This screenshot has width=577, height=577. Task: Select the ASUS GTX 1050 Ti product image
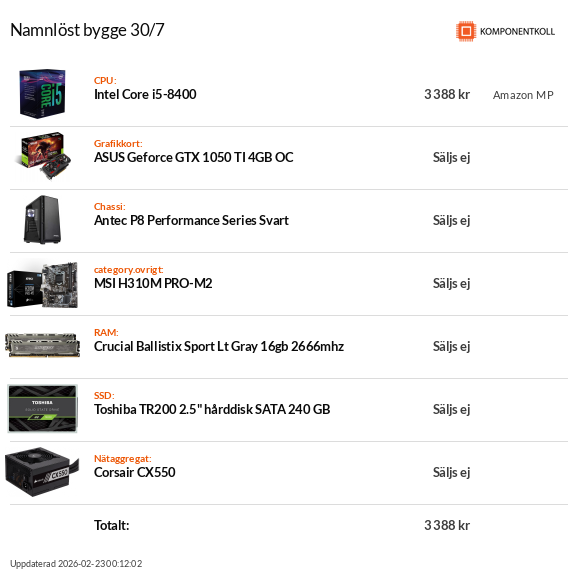point(43,157)
